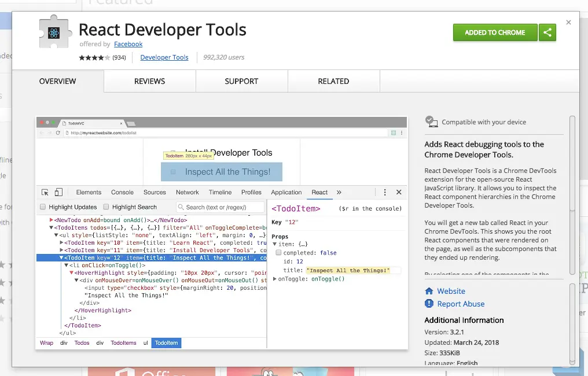The width and height of the screenshot is (588, 376).
Task: Enable the Highlight Updates checkbox
Action: tap(43, 207)
